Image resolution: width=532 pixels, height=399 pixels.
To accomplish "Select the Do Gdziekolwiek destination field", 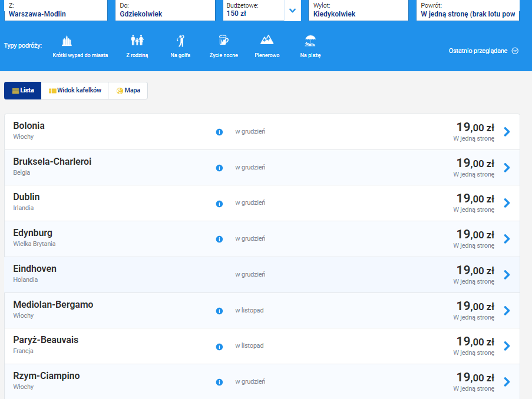I will tap(165, 10).
